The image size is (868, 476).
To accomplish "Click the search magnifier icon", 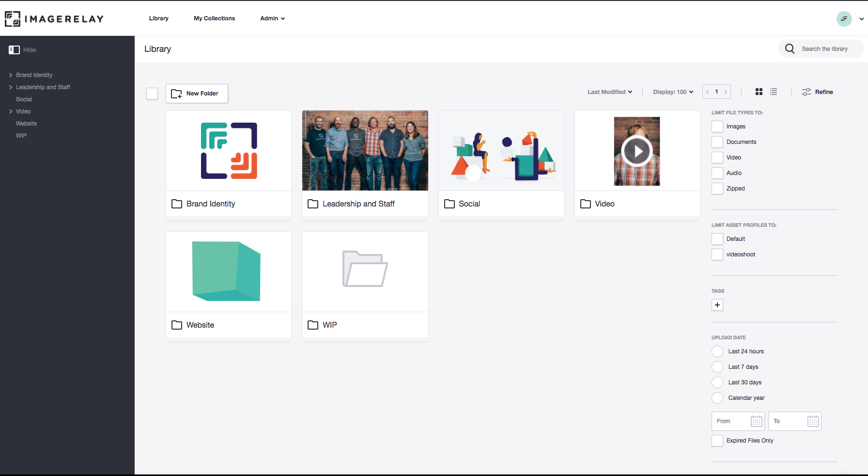I will (x=790, y=49).
